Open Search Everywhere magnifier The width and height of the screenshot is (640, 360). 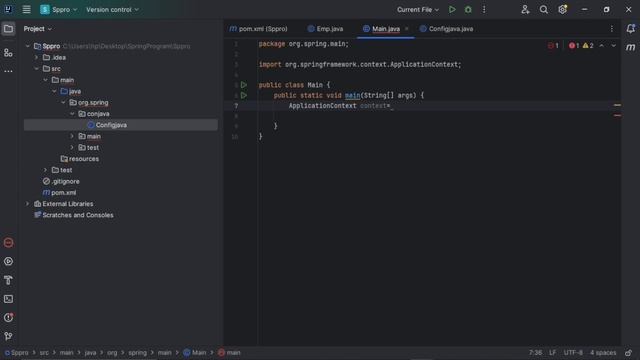544,9
